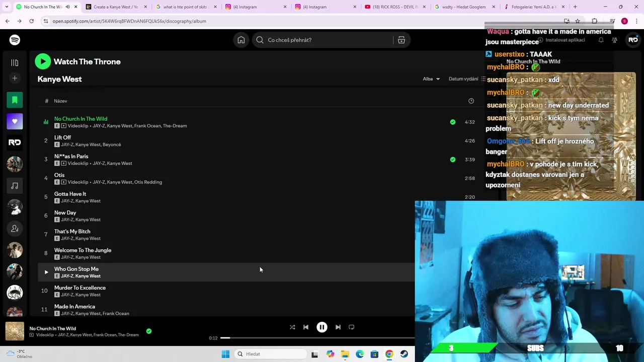Switch to first Instagram tab
The image size is (644, 362).
point(256,7)
